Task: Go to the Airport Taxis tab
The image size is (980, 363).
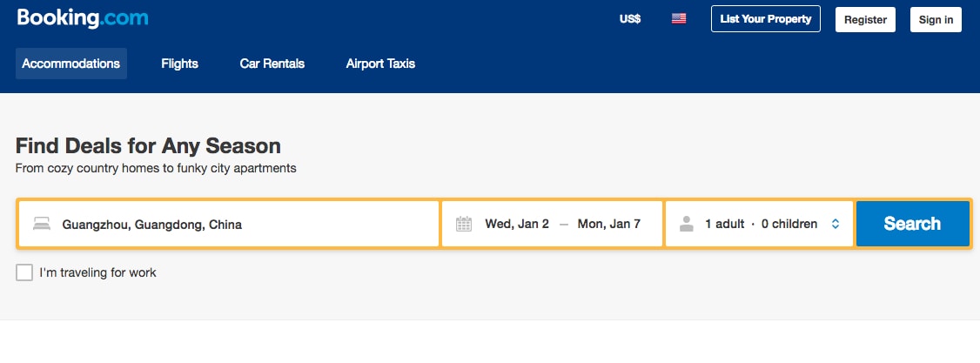Action: coord(380,64)
